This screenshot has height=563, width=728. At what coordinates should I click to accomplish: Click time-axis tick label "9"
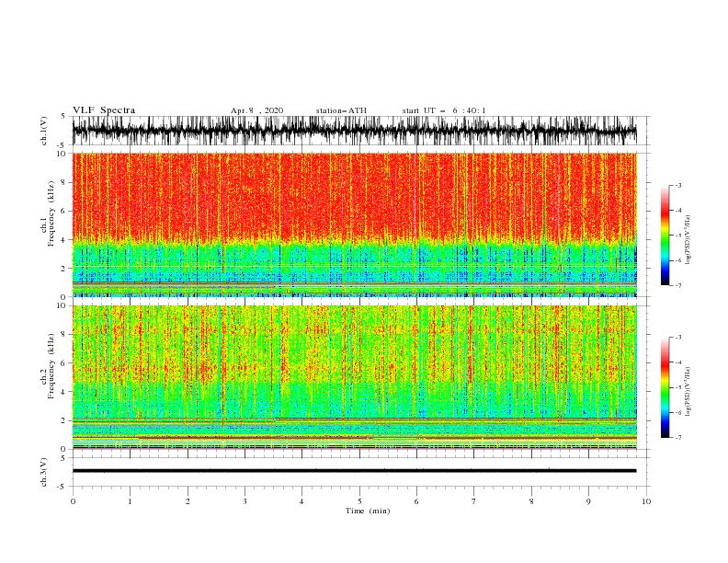coord(588,501)
